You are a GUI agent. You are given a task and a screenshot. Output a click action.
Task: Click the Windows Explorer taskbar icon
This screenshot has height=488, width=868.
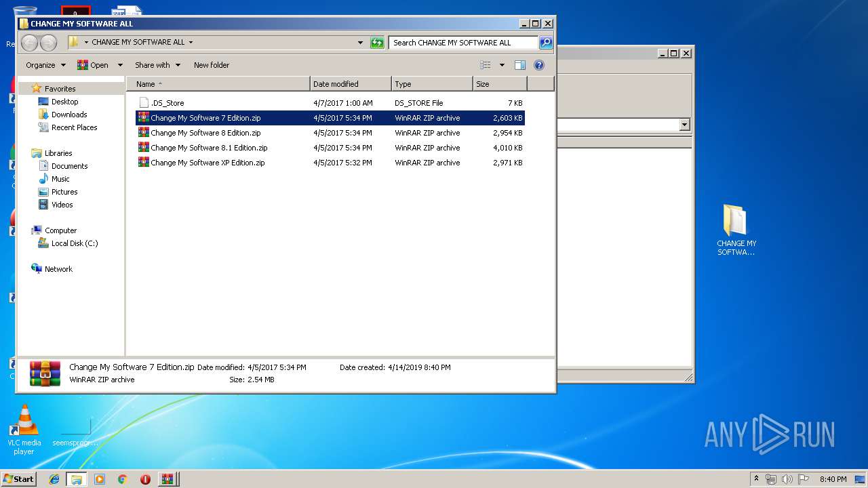(x=76, y=479)
